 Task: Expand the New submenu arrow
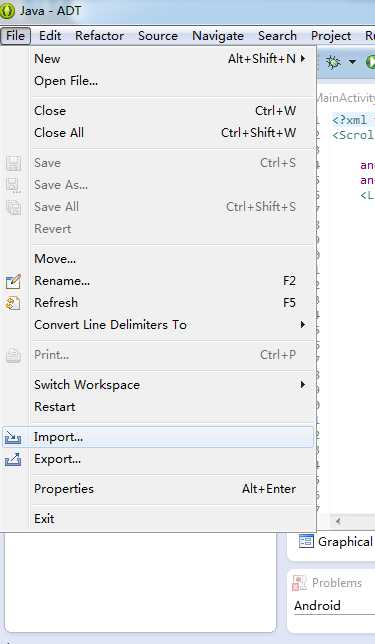(303, 59)
